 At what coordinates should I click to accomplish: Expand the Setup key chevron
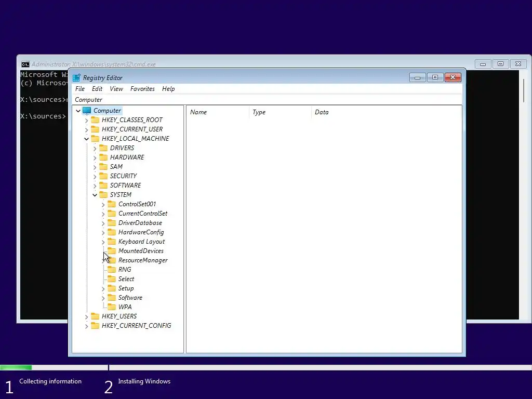pyautogui.click(x=103, y=289)
